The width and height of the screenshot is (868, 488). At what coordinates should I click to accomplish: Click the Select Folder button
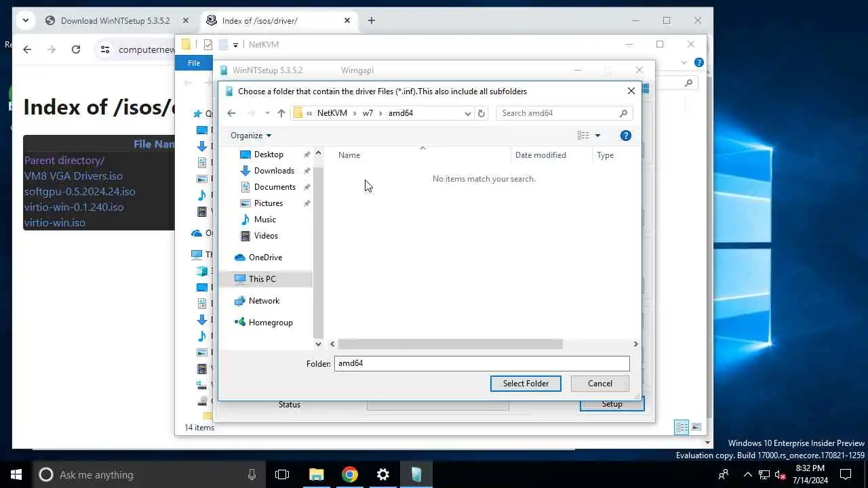point(526,384)
